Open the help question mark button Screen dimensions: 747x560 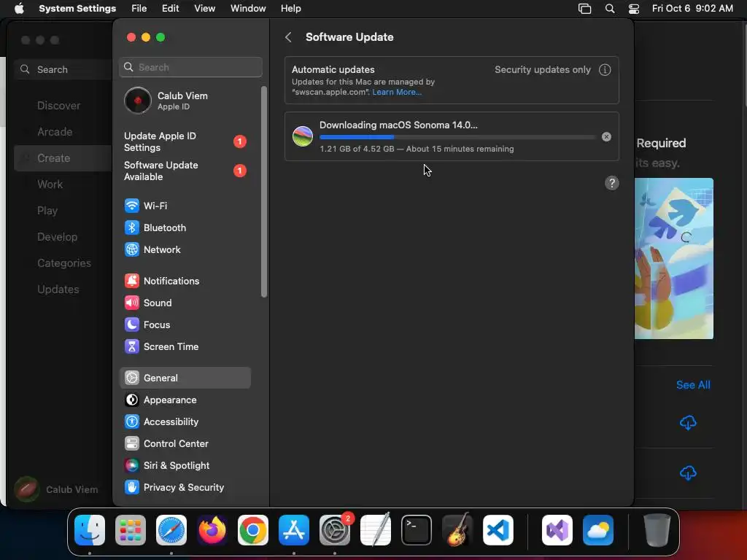click(612, 183)
